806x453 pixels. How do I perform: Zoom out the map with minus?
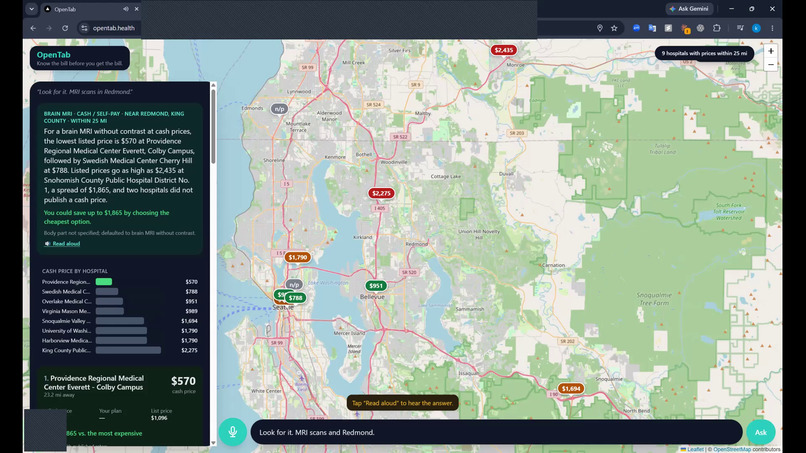tap(771, 64)
